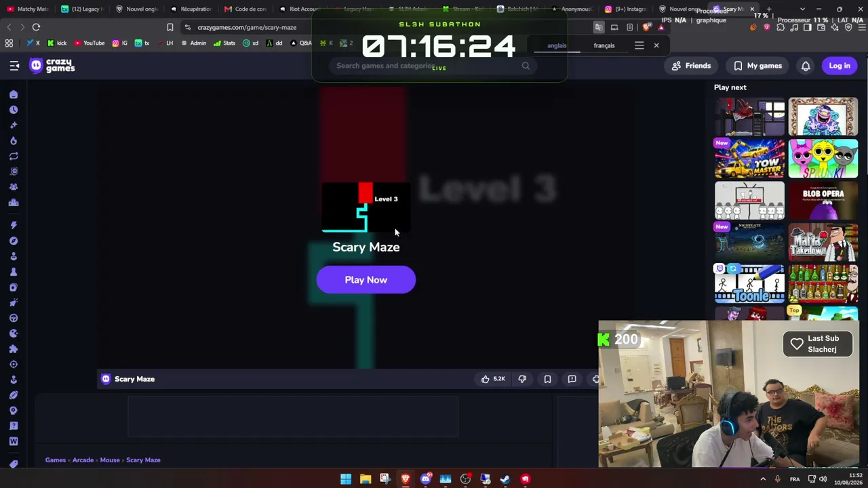The width and height of the screenshot is (868, 488).
Task: Dislike the Scary Maze game
Action: click(x=522, y=379)
